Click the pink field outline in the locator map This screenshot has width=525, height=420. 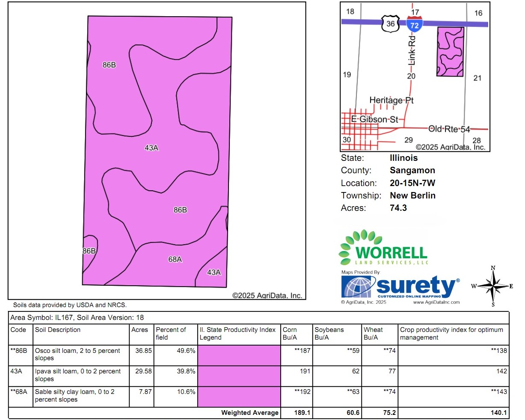[x=450, y=52]
